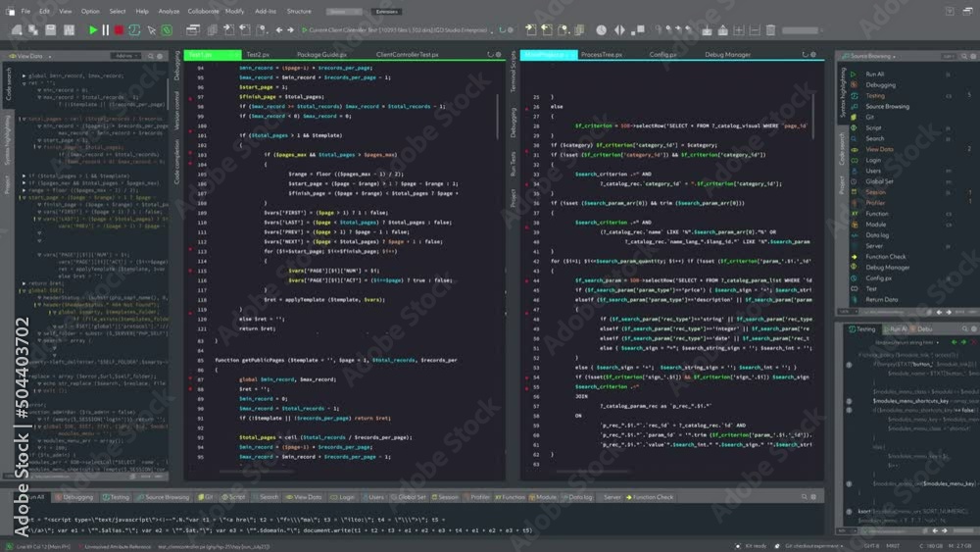The width and height of the screenshot is (980, 552).
Task: Toggle breakpoint on line 54 right editor
Action: [x=527, y=376]
